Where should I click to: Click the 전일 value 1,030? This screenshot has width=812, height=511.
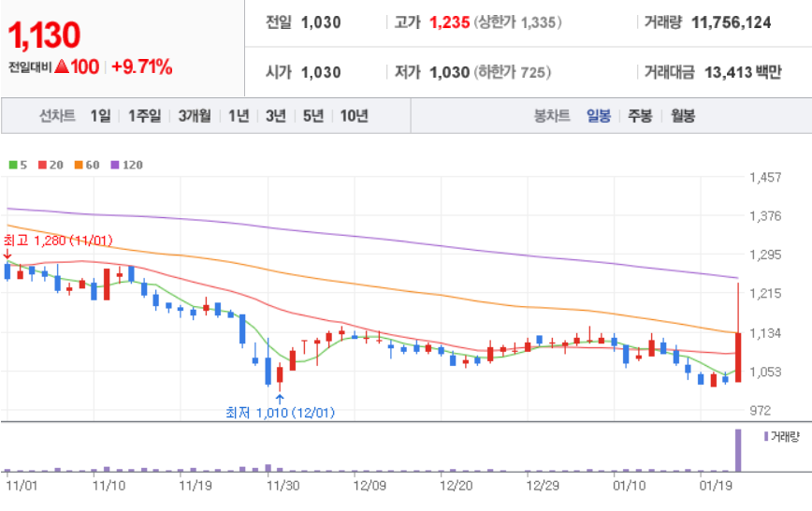coord(321,22)
